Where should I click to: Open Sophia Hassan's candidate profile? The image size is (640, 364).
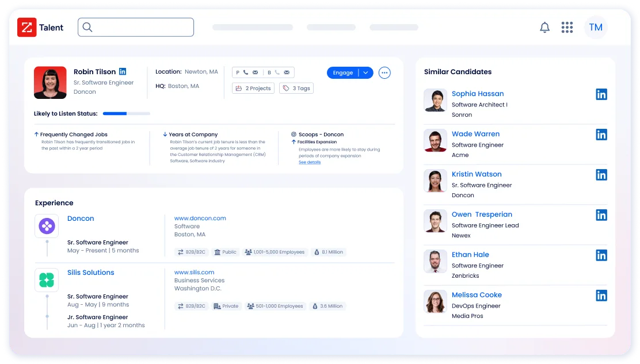click(478, 94)
